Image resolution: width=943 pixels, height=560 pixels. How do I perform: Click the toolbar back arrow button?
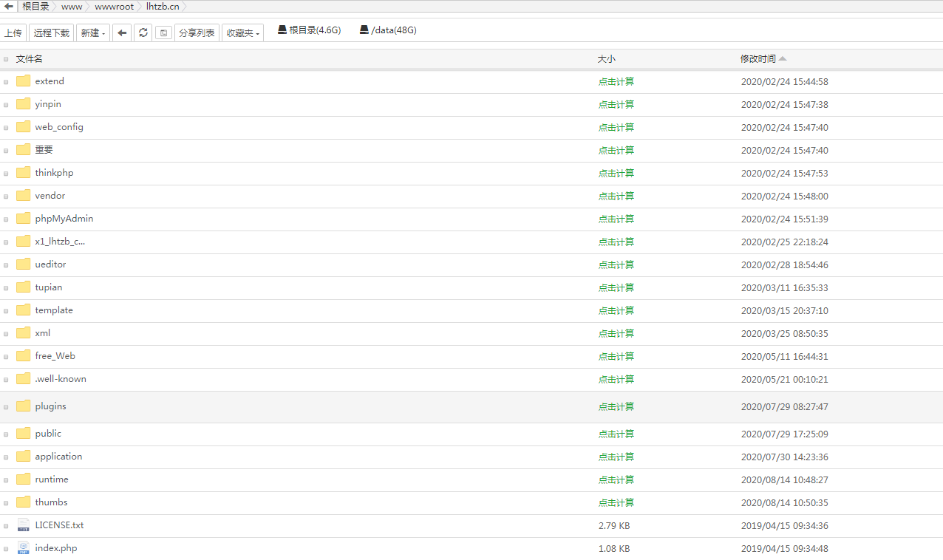[123, 33]
